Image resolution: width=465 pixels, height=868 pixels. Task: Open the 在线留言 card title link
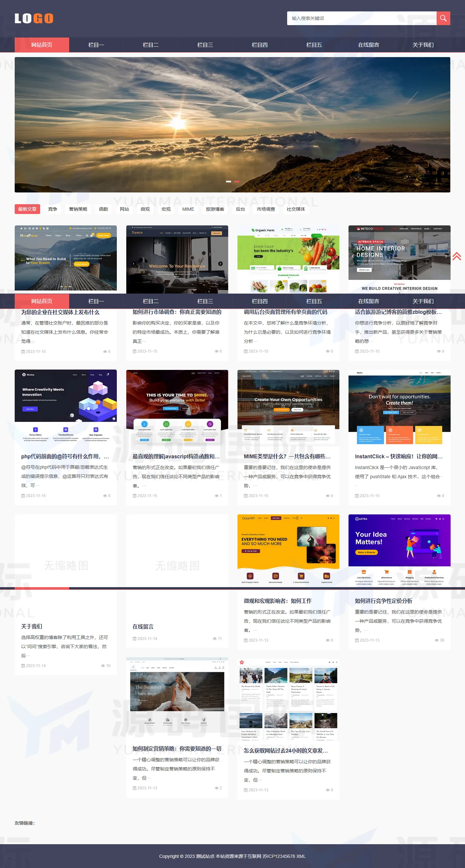tap(143, 626)
